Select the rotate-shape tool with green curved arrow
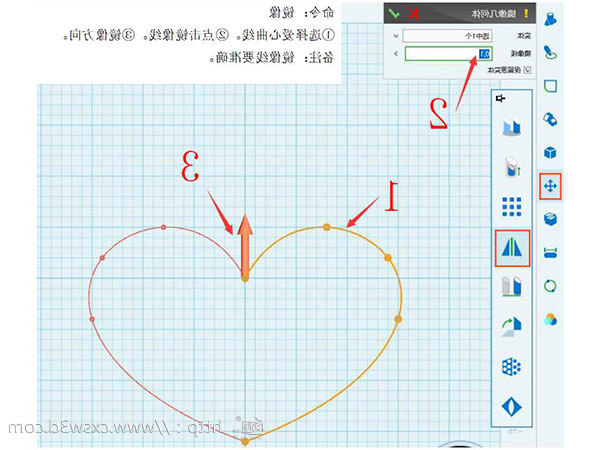The width and height of the screenshot is (600, 450). pos(512,326)
